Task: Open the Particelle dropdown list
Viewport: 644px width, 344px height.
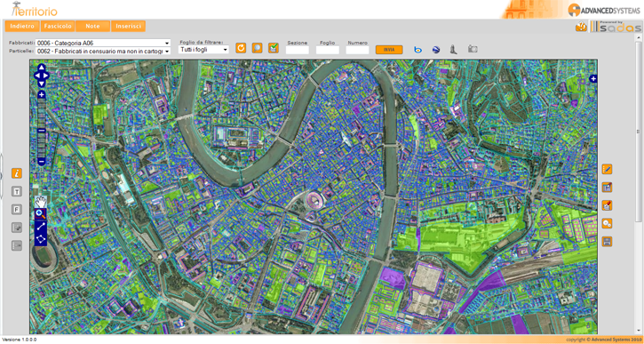Action: pyautogui.click(x=103, y=52)
